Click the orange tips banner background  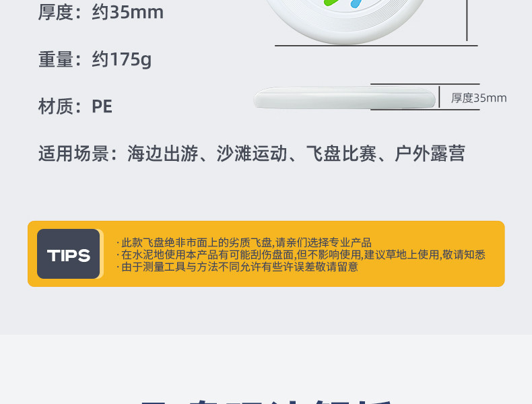[266, 254]
